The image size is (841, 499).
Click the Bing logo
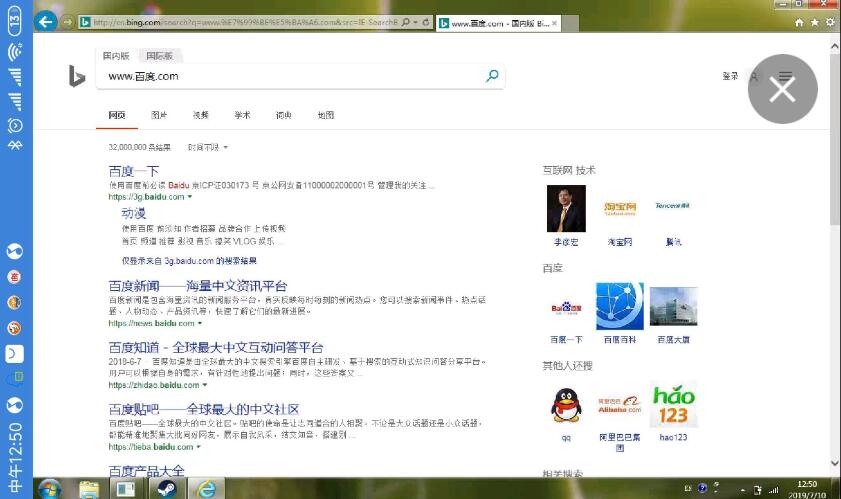tap(77, 76)
